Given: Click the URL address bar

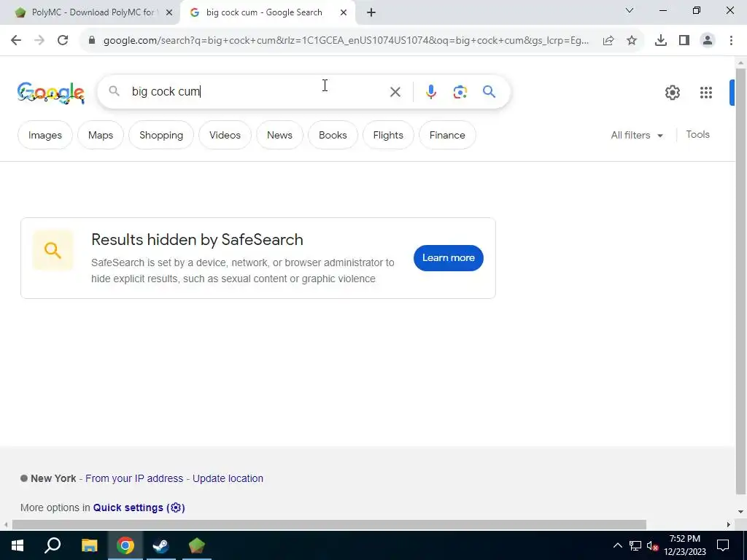Looking at the screenshot, I should (x=346, y=41).
